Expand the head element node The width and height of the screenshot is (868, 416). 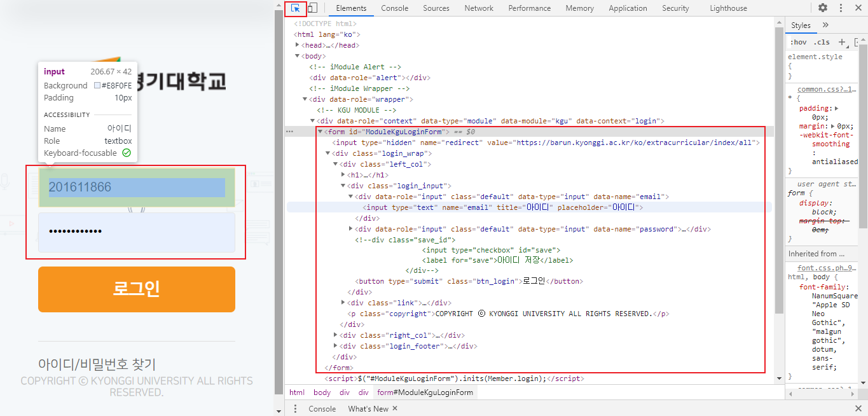[x=298, y=45]
